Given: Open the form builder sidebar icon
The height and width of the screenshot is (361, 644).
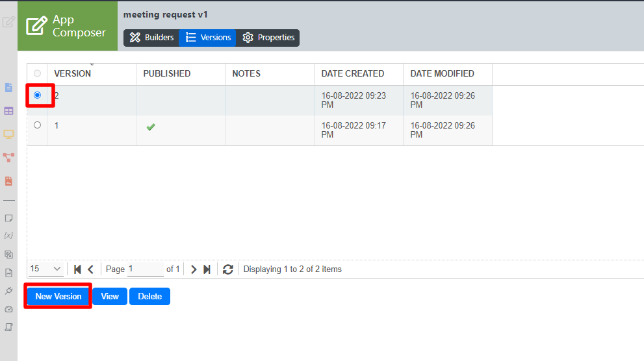Looking at the screenshot, I should (x=8, y=88).
